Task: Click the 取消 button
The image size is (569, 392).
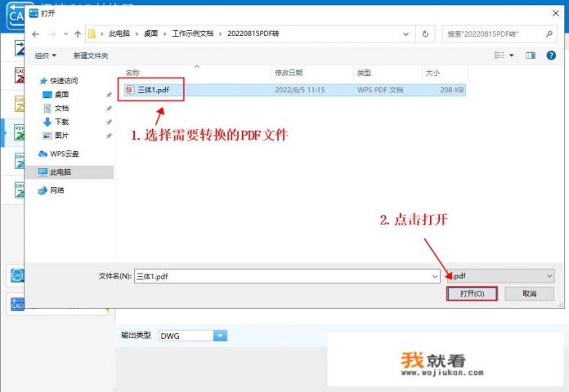Action: [x=529, y=294]
